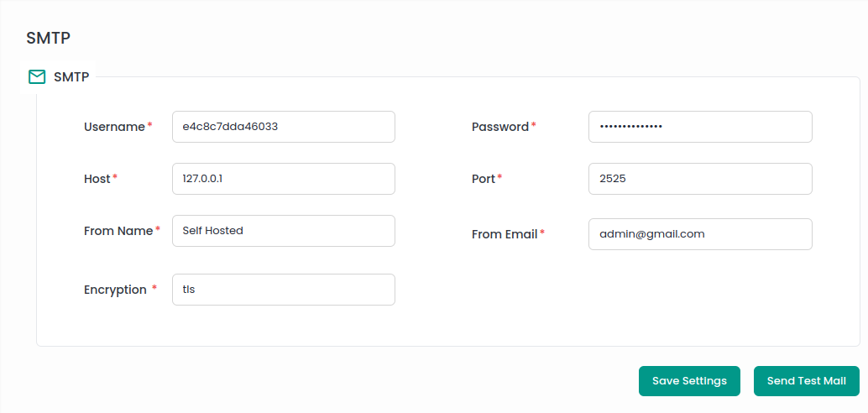Click the From Email label
Image resolution: width=868 pixels, height=413 pixels.
coord(504,234)
